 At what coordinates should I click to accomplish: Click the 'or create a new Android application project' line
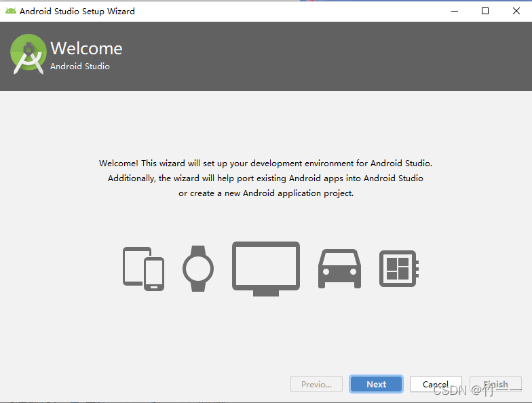(266, 193)
